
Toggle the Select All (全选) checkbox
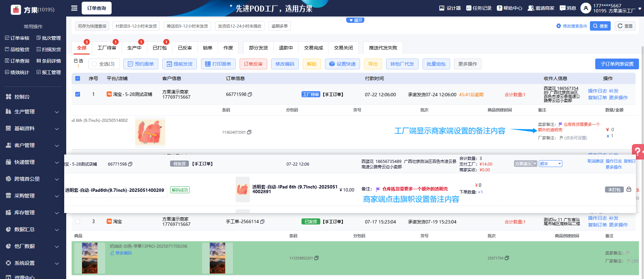pos(94,64)
